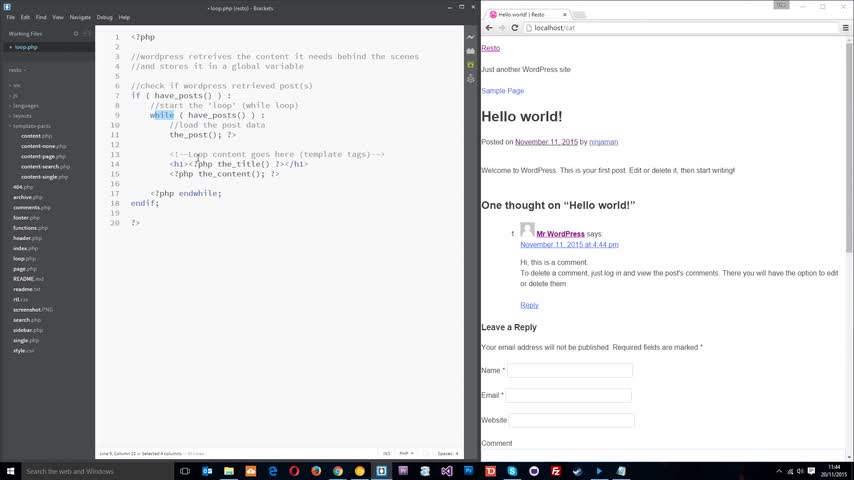Click the comment Reply link
This screenshot has width=854, height=480.
pos(529,305)
